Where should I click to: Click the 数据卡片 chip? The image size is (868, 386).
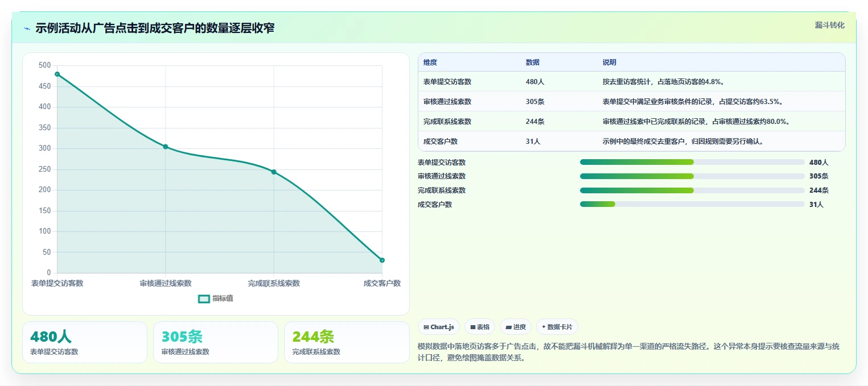pyautogui.click(x=557, y=327)
